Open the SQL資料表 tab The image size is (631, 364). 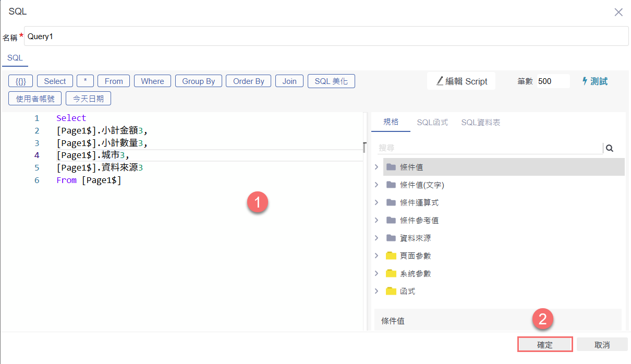pyautogui.click(x=480, y=123)
